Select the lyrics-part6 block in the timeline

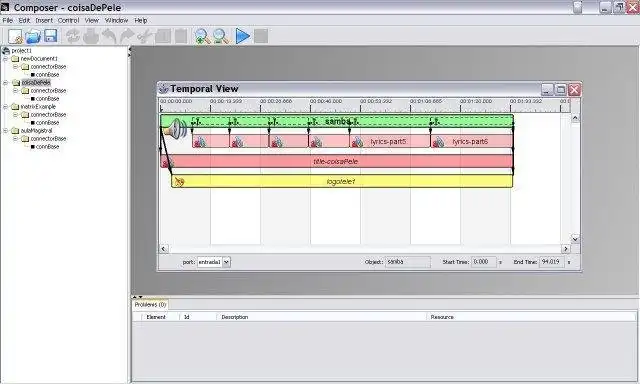click(x=471, y=141)
